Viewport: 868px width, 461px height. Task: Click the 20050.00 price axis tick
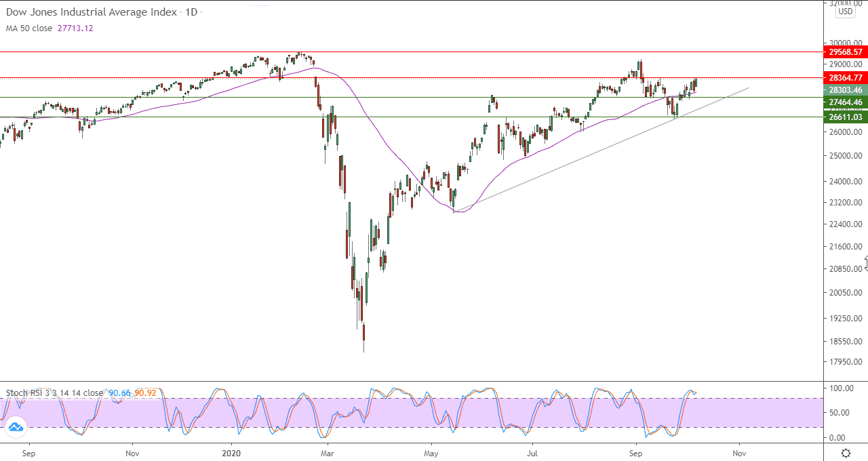[x=845, y=293]
